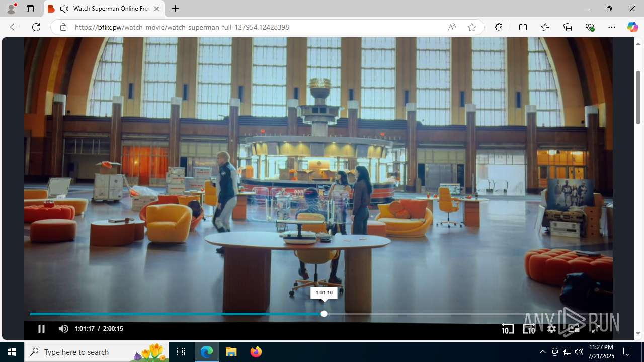Click the video progress bar handle
This screenshot has width=644, height=362.
(x=324, y=314)
